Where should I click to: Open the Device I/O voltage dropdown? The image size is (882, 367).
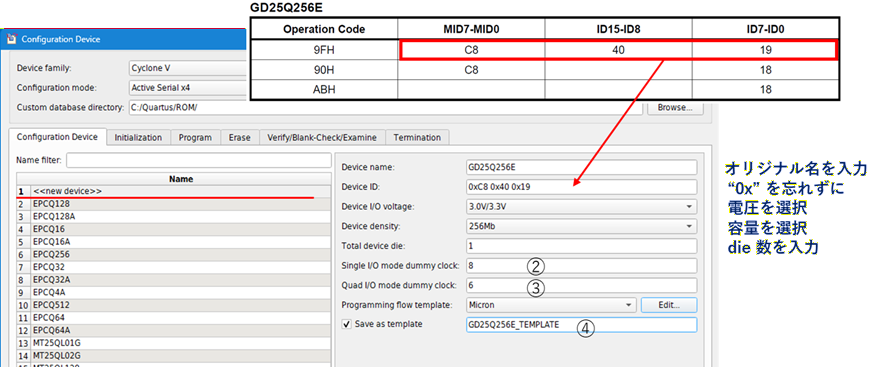pyautogui.click(x=582, y=207)
